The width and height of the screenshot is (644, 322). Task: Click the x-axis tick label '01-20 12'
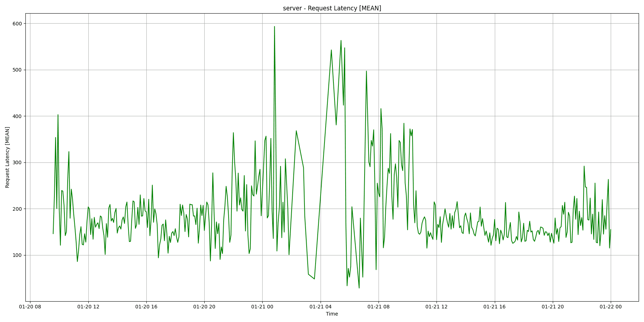coord(88,307)
